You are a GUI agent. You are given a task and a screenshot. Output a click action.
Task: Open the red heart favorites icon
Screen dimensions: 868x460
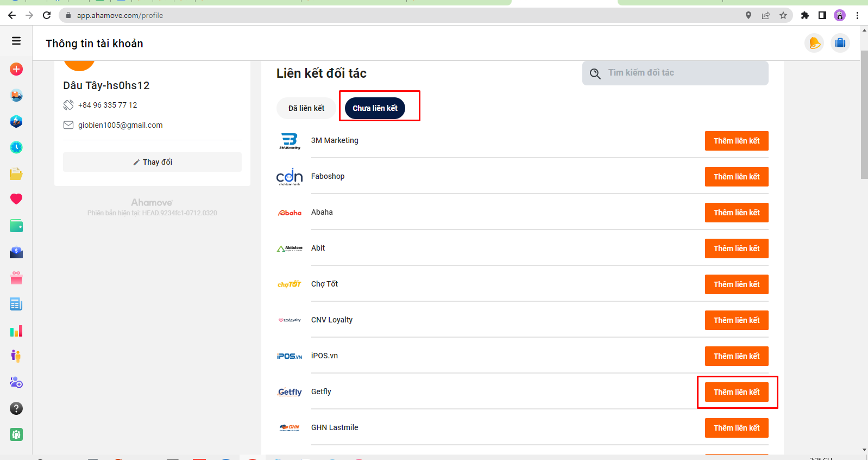point(16,199)
